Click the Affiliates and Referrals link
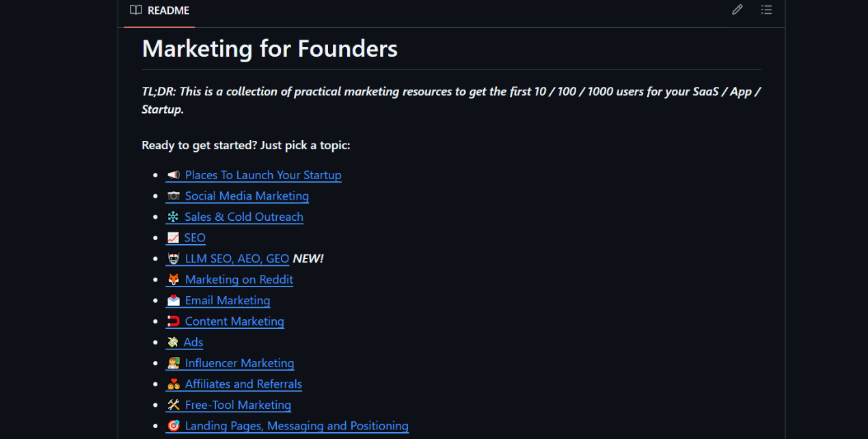 click(243, 384)
